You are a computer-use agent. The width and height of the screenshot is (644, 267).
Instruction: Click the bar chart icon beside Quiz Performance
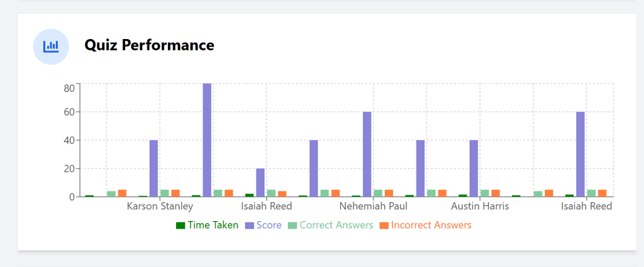point(51,46)
